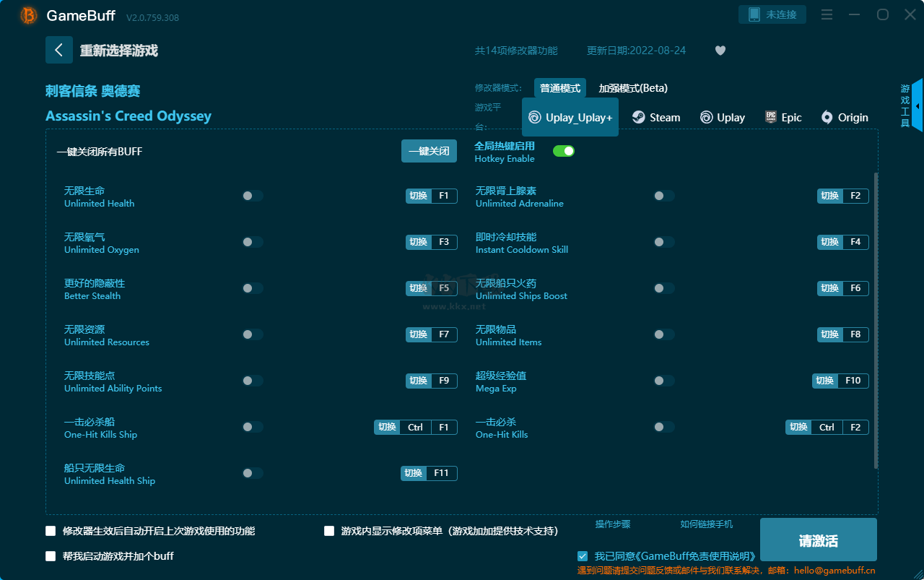This screenshot has height=580, width=924.
Task: Enable Unlimited Ability Points toggle
Action: coord(253,381)
